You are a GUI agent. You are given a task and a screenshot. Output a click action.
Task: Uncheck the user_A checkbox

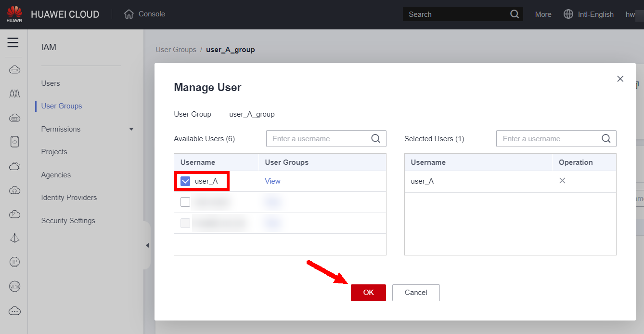(185, 181)
